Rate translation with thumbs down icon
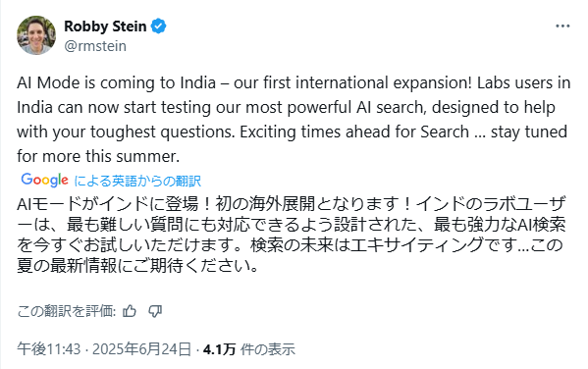Screen dimensions: 588x369 point(155,311)
